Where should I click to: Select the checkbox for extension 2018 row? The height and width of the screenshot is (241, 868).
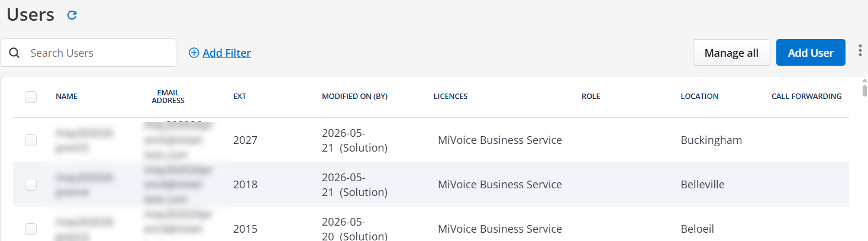click(31, 185)
